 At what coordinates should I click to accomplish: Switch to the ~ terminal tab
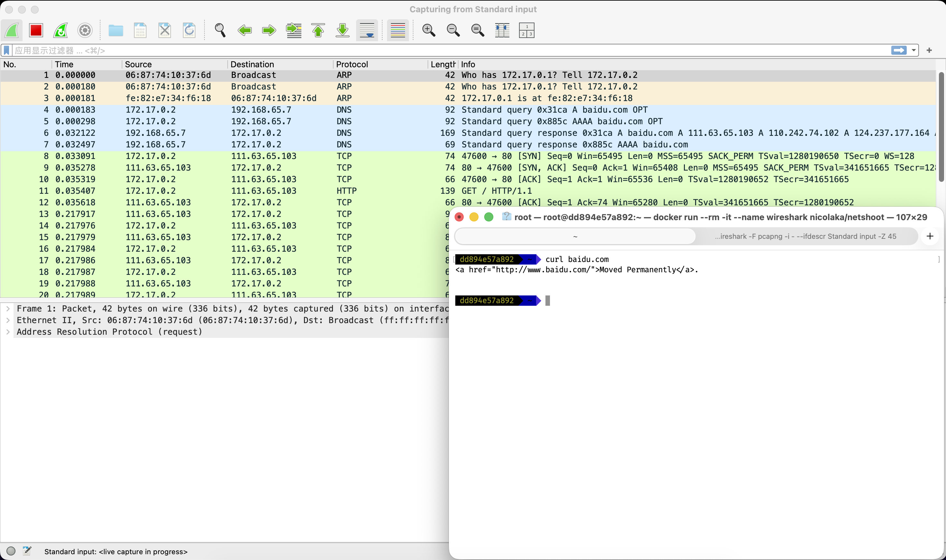point(575,237)
